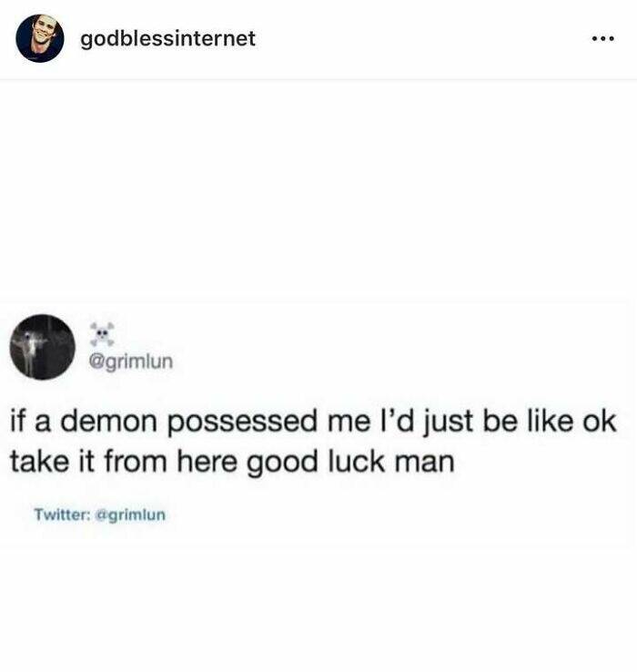Click the word "take" in the tweet
The width and height of the screenshot is (637, 672).
[x=39, y=463]
